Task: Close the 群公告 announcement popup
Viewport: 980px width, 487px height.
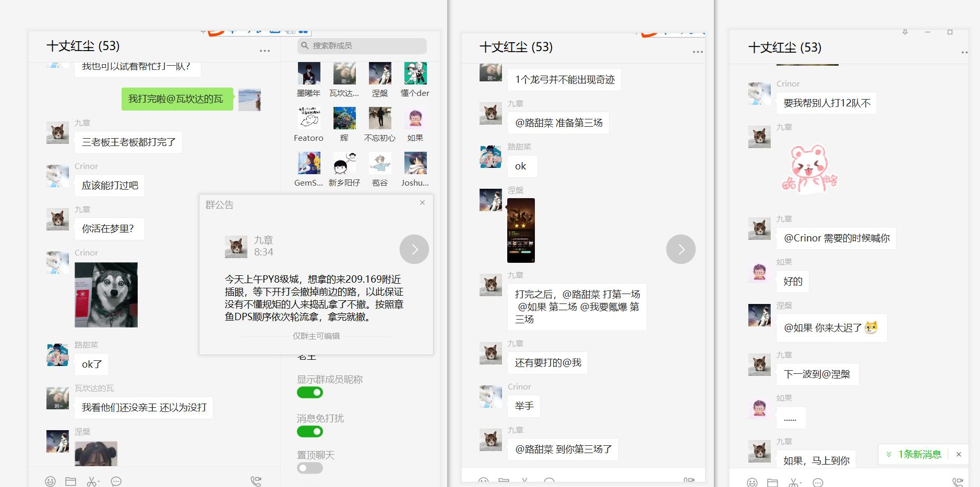Action: coord(422,203)
